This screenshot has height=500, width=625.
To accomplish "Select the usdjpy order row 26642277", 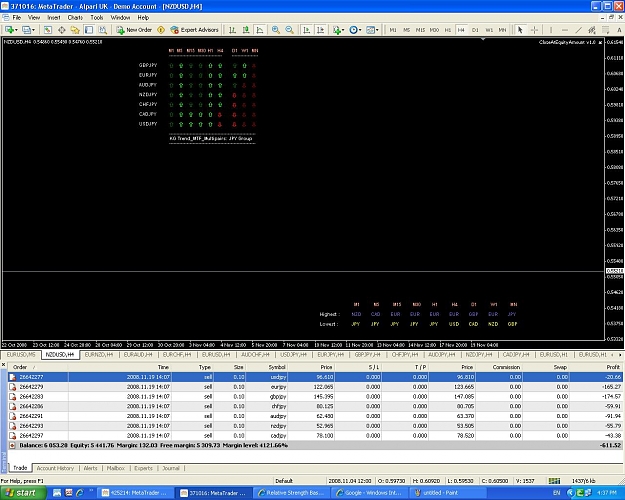I will [314, 377].
